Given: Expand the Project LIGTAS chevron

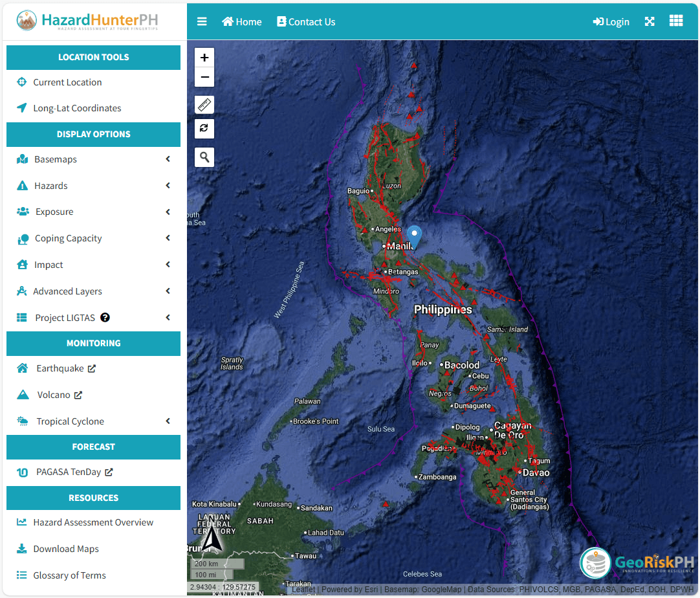Looking at the screenshot, I should [x=168, y=318].
